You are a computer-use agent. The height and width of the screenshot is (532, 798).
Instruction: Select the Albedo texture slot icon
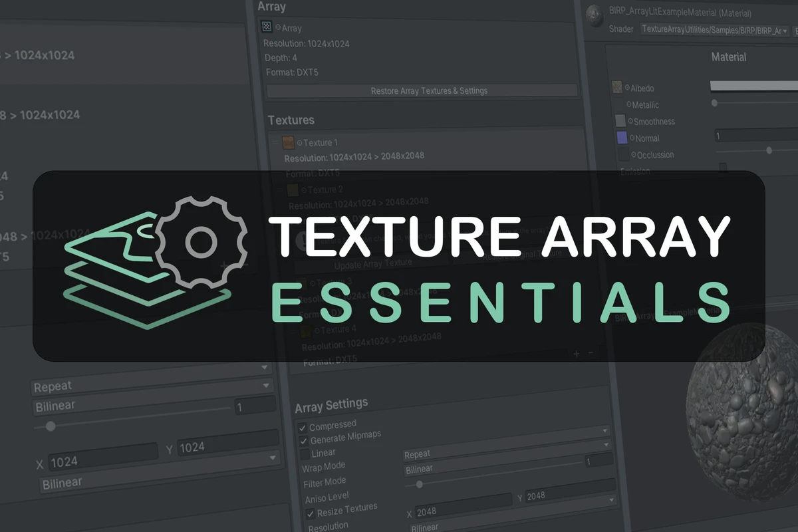tap(617, 88)
